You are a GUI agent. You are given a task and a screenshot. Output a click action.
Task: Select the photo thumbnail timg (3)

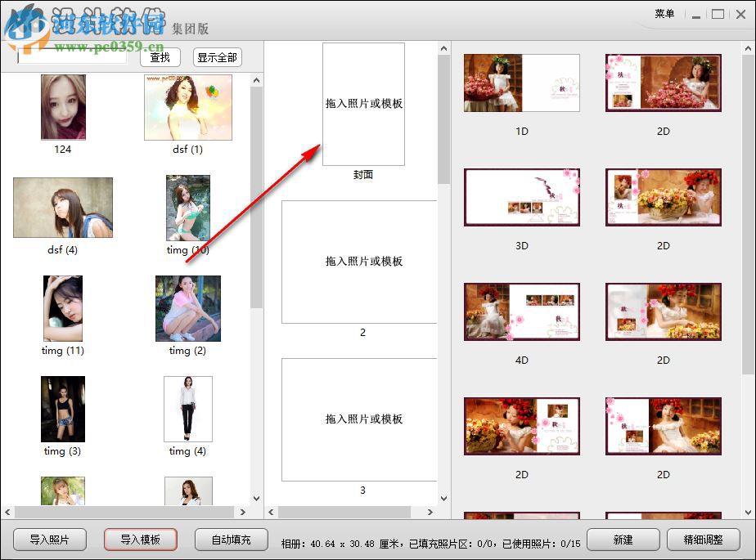click(62, 409)
